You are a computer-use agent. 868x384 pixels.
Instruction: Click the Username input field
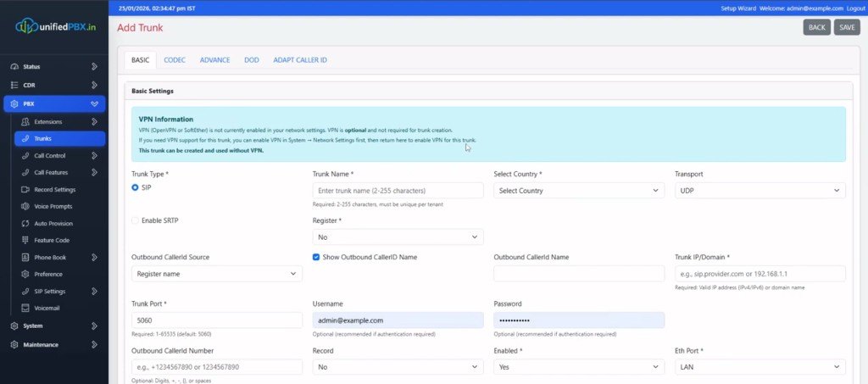pos(398,320)
